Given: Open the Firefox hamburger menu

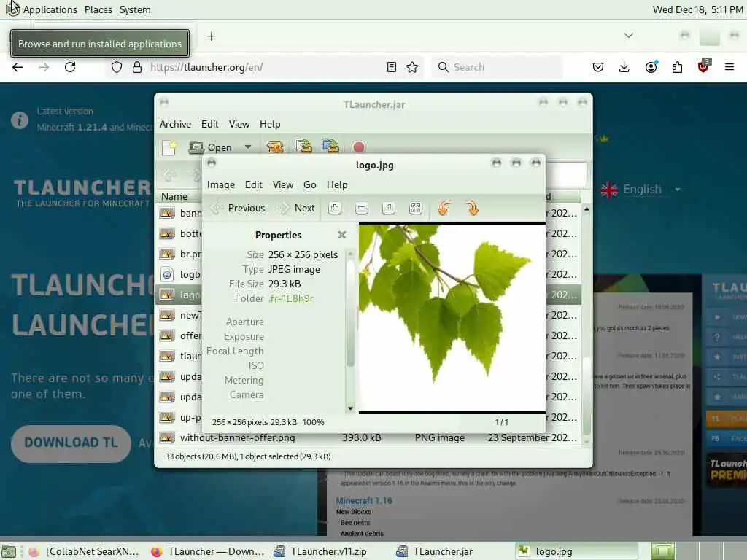Looking at the screenshot, I should [729, 67].
